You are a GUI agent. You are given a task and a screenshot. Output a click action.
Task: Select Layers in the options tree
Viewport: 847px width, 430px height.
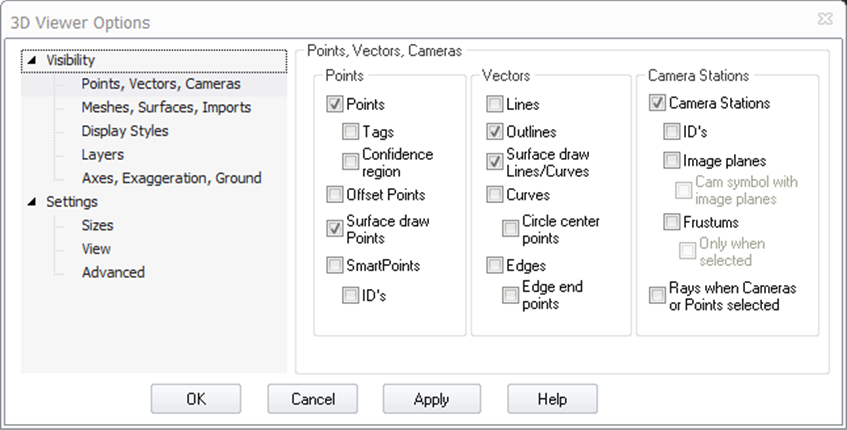103,155
